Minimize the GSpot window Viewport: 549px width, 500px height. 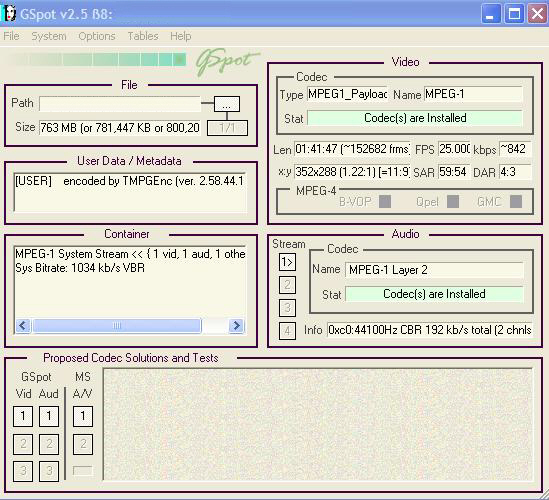tap(491, 14)
